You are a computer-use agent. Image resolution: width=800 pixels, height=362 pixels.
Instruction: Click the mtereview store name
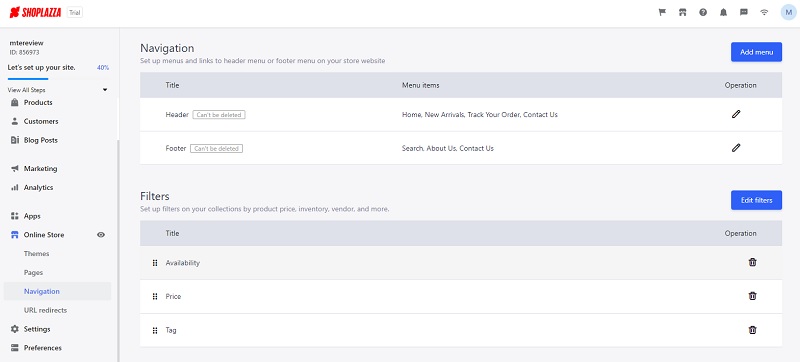pyautogui.click(x=27, y=43)
